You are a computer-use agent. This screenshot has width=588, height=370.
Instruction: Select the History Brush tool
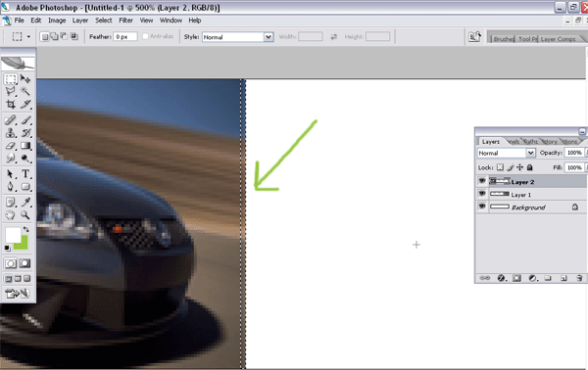pos(25,133)
